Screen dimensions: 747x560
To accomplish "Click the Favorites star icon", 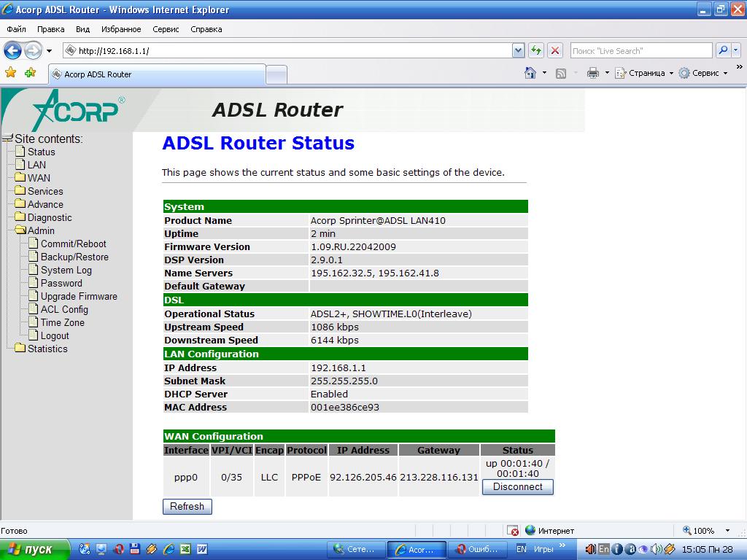I will 10,73.
